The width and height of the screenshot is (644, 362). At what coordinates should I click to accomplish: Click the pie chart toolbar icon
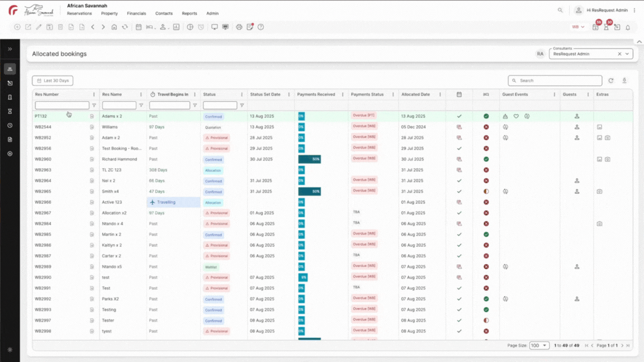[190, 27]
